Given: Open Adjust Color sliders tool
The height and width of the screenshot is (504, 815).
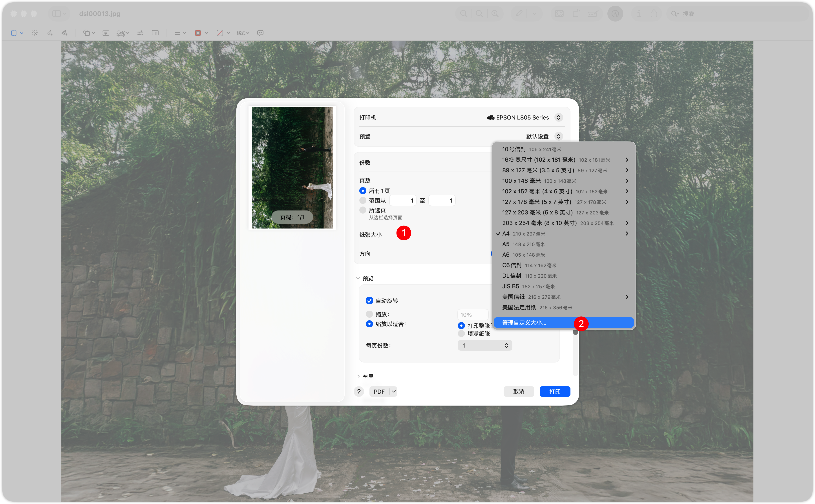Looking at the screenshot, I should [x=140, y=33].
